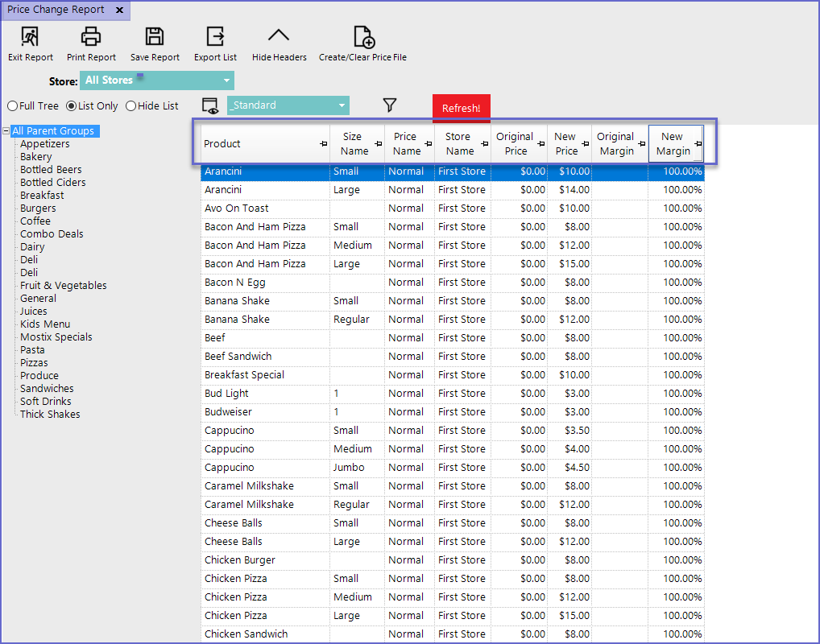The height and width of the screenshot is (644, 820).
Task: Switch to the Price Change Report tab
Action: (x=56, y=10)
